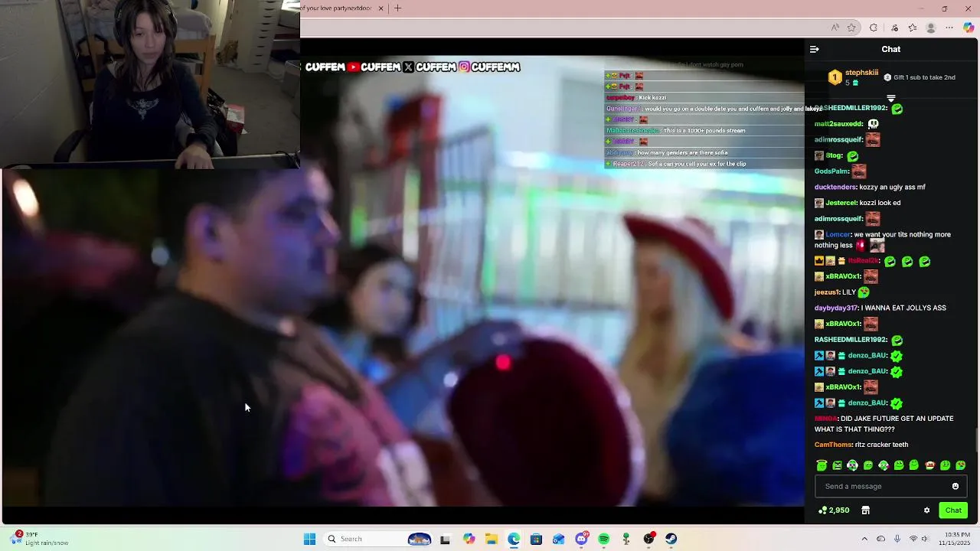Switch to Microsoft Edge on taskbar
The width and height of the screenshot is (980, 551).
coord(513,539)
